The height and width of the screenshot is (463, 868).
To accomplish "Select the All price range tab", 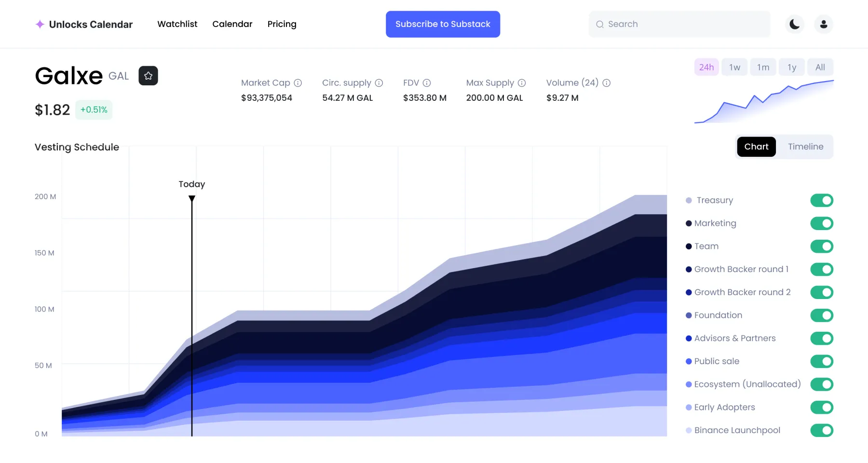I will coord(820,68).
